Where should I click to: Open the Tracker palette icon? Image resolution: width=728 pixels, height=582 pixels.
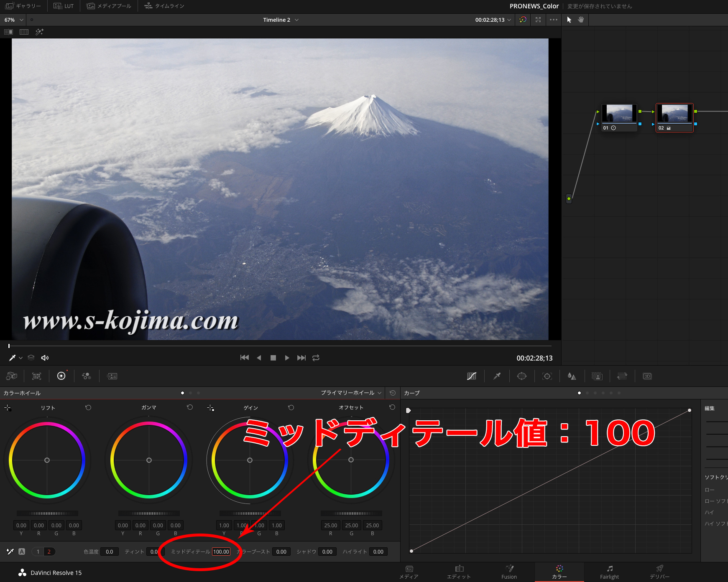(x=547, y=376)
